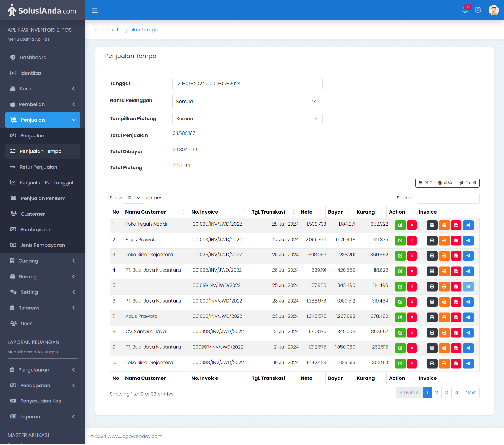Open the Show entries count dropdown
This screenshot has width=504, height=445.
click(134, 198)
